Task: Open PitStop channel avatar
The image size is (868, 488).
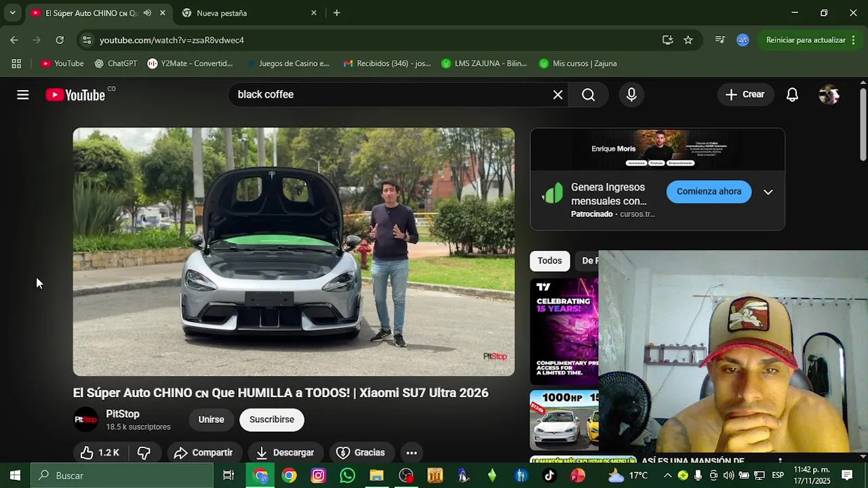Action: click(x=86, y=420)
